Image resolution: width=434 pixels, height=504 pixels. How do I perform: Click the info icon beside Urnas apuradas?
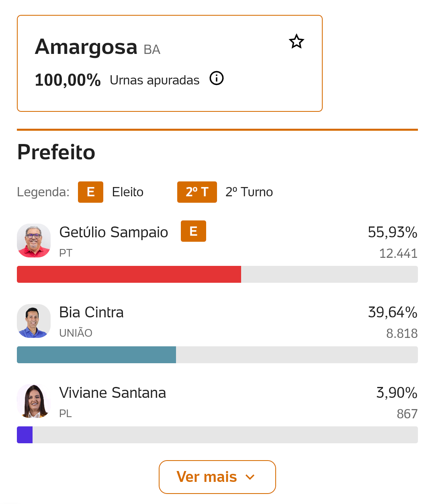point(217,78)
